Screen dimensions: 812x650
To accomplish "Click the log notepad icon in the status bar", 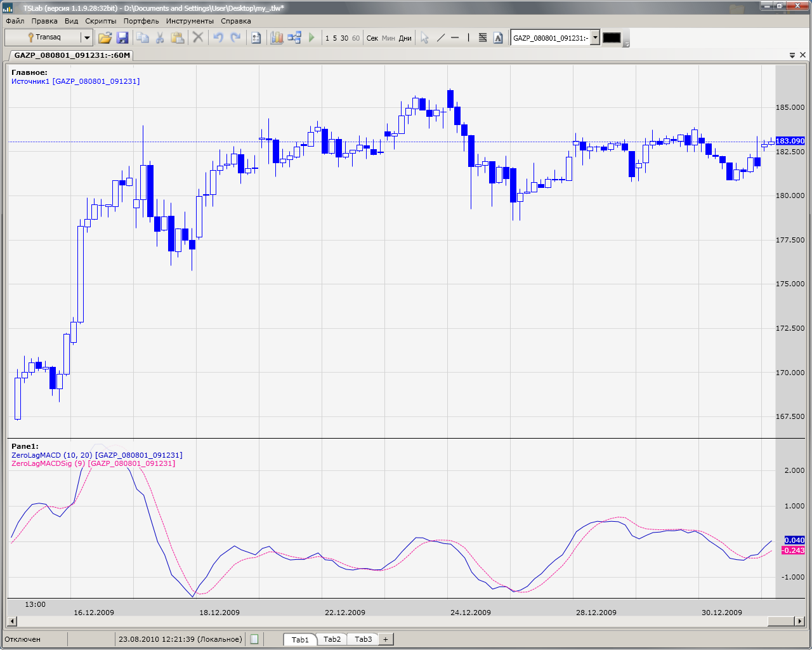I will pos(254,639).
